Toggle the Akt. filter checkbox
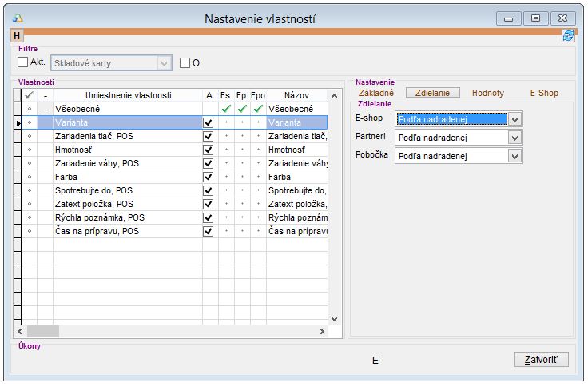Screen dimensions: 588x387 23,62
